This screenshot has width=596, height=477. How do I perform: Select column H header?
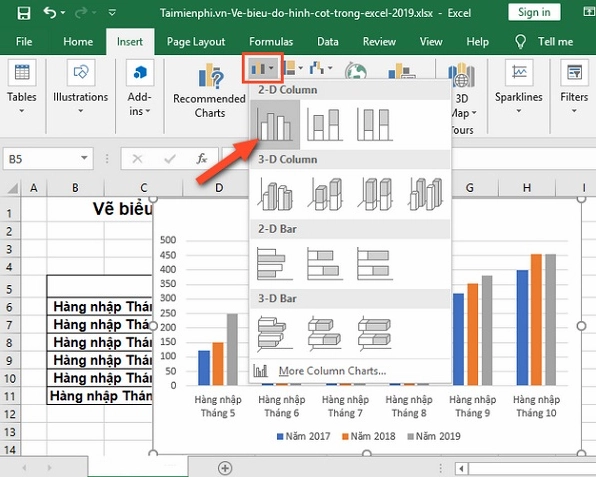click(x=527, y=187)
